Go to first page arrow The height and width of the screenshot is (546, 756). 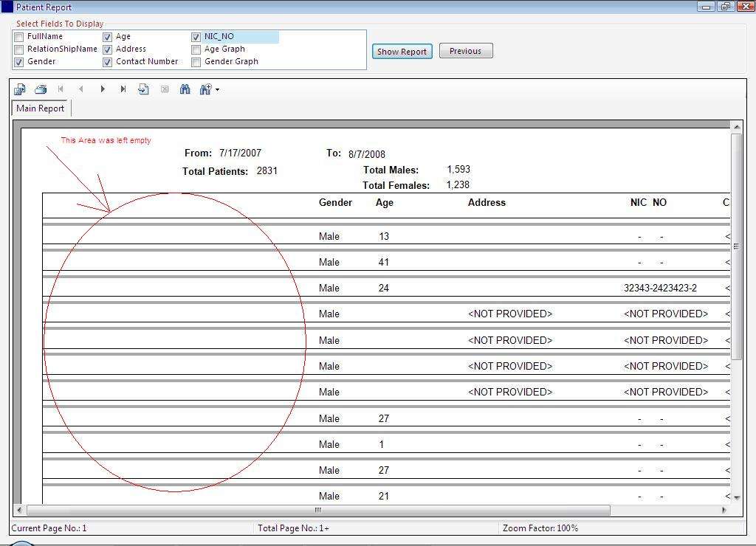point(61,89)
